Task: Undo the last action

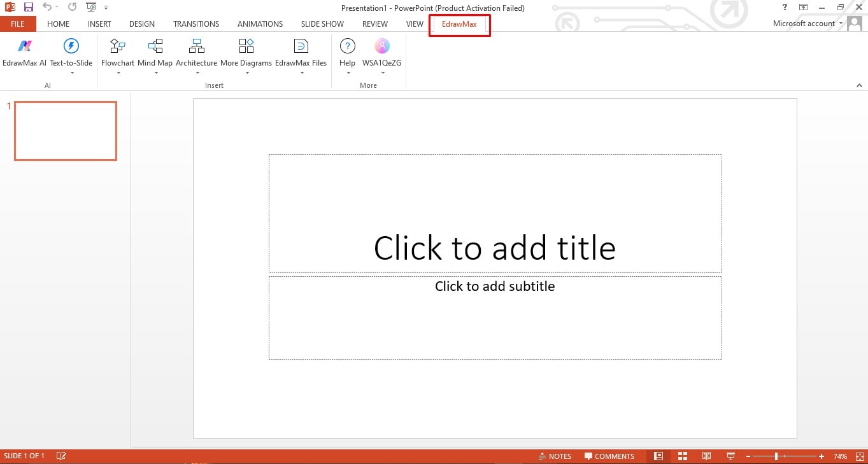Action: pos(46,8)
